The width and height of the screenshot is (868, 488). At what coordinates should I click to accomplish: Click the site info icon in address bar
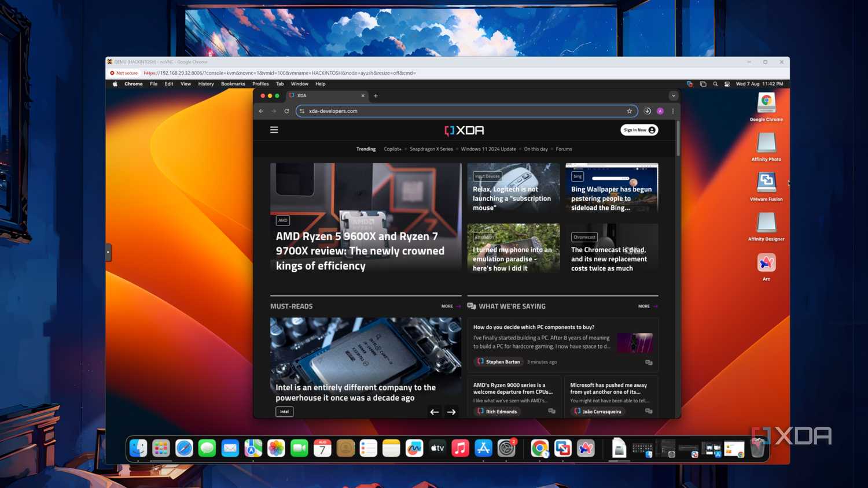tap(302, 111)
